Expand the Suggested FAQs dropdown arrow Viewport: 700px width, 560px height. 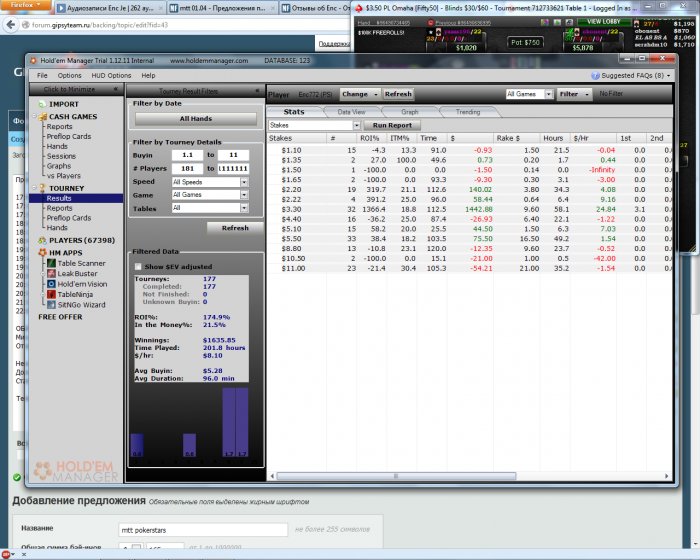668,76
